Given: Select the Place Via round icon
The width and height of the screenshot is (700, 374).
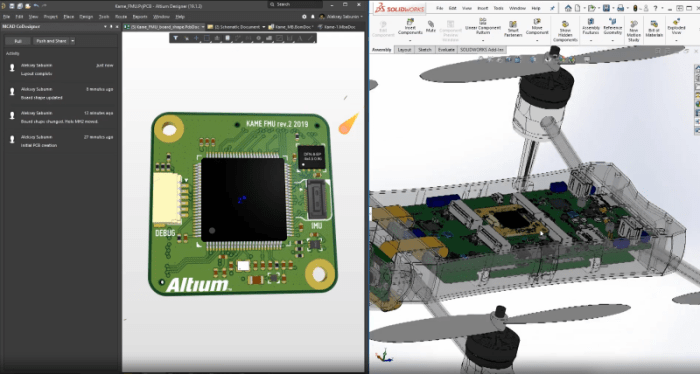Looking at the screenshot, I should coord(258,38).
